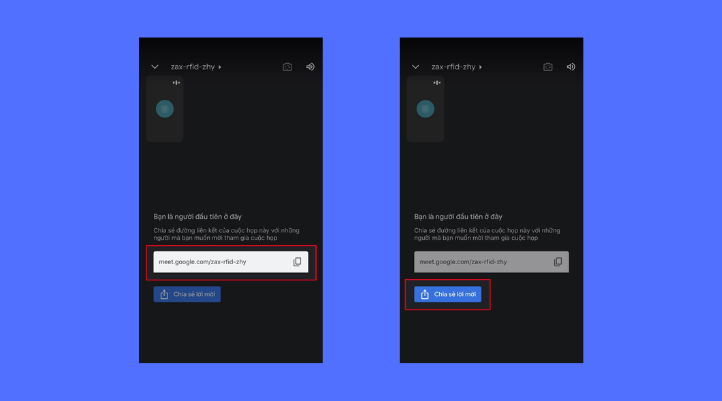Tap speaker audio icon on left phone
The height and width of the screenshot is (401, 722).
(x=310, y=67)
